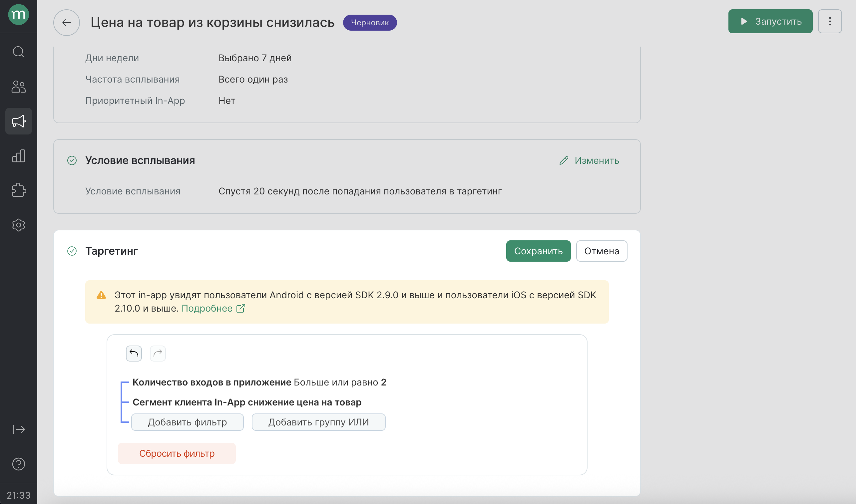Select filter Сегмент клиента In-App снижение цена
The image size is (856, 504).
coord(247,402)
